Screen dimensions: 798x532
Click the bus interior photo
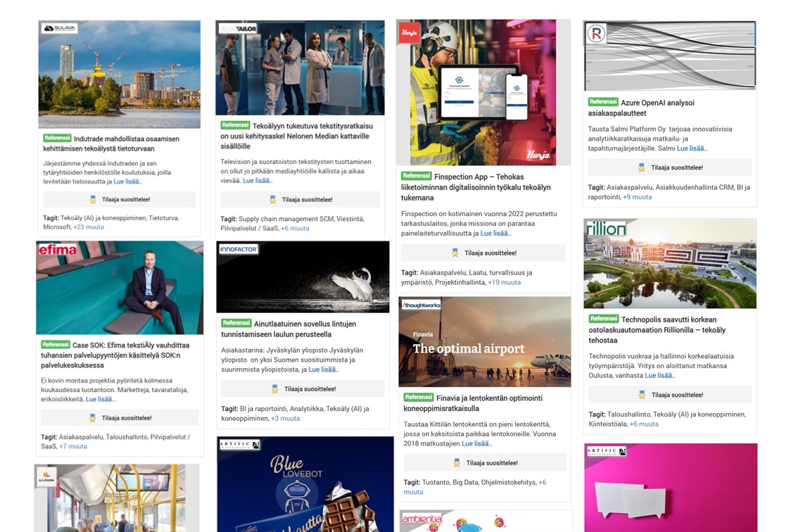tap(117, 498)
